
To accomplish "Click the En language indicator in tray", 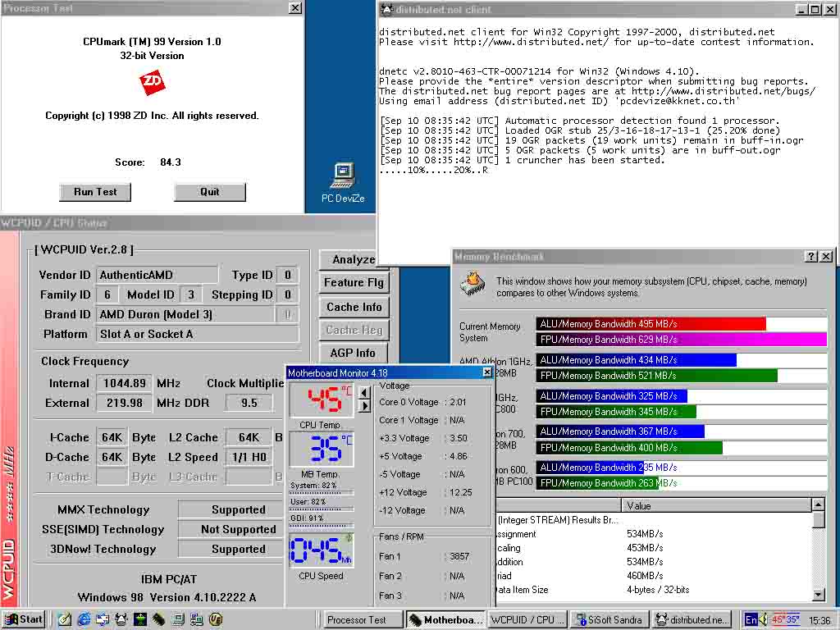I will pyautogui.click(x=751, y=620).
